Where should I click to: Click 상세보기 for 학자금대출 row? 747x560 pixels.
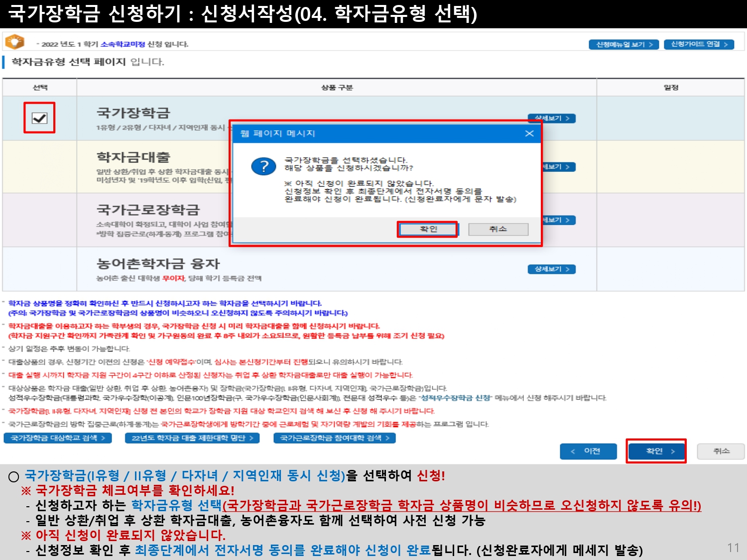tap(558, 167)
